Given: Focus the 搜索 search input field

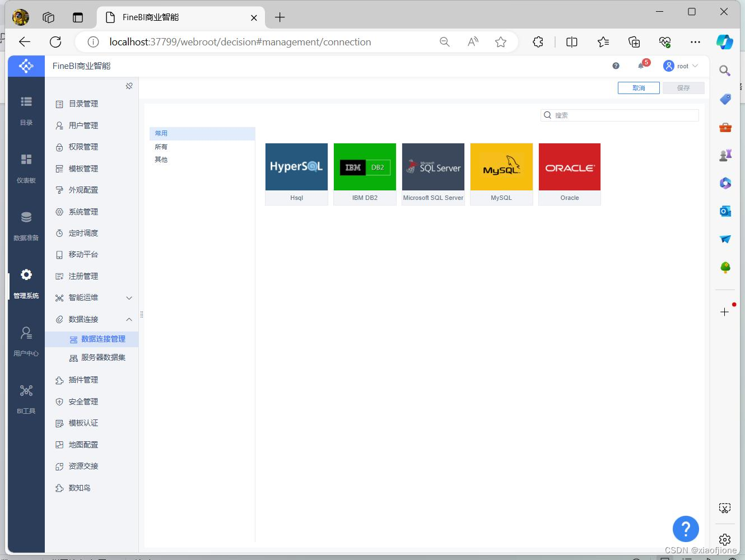Looking at the screenshot, I should pos(620,115).
